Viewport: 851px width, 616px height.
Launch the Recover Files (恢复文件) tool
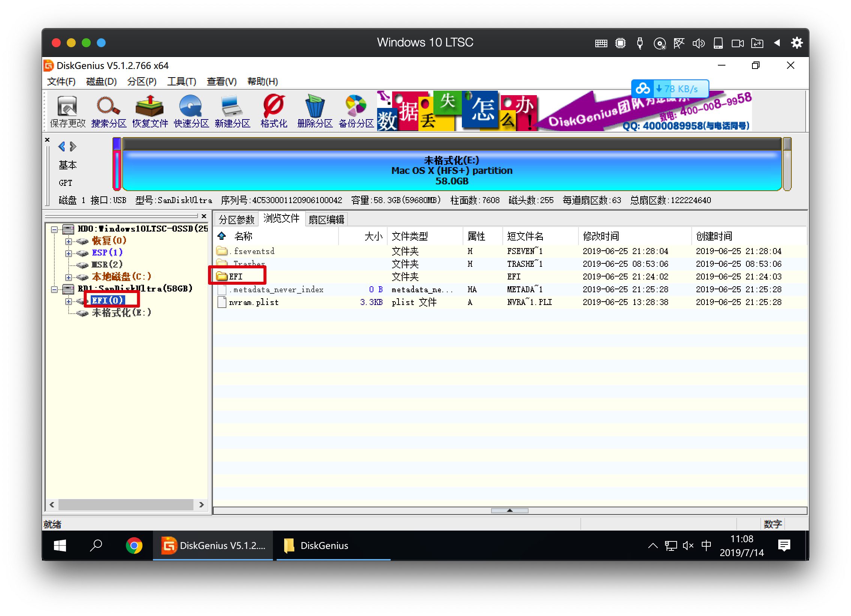tap(150, 111)
